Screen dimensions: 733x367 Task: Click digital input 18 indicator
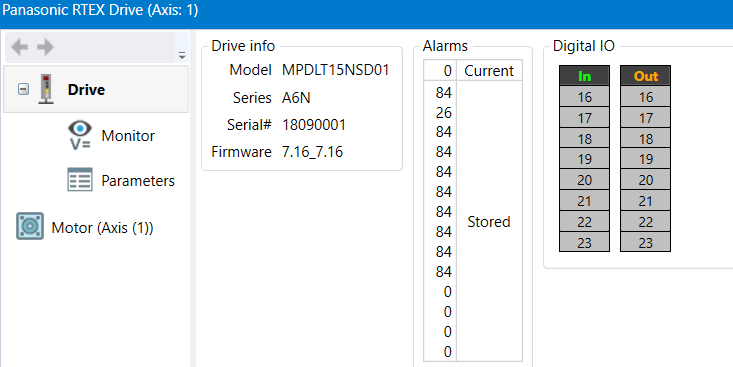584,138
